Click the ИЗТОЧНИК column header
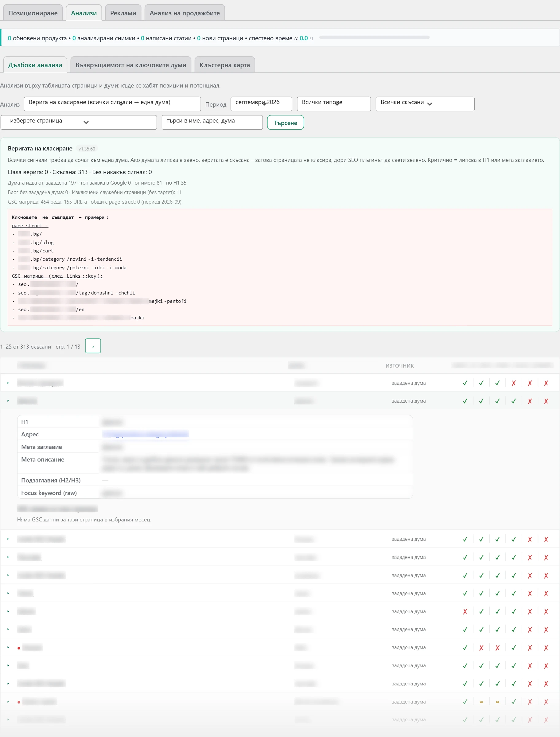The height and width of the screenshot is (737, 560). point(400,366)
